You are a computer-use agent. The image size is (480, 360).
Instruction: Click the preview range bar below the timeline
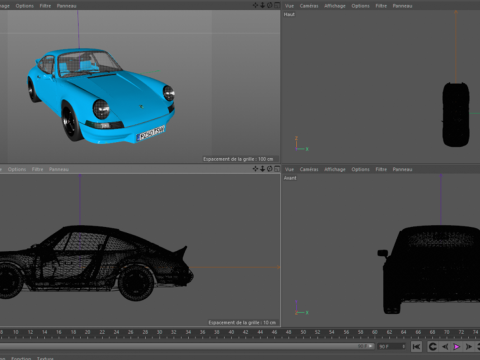187,346
